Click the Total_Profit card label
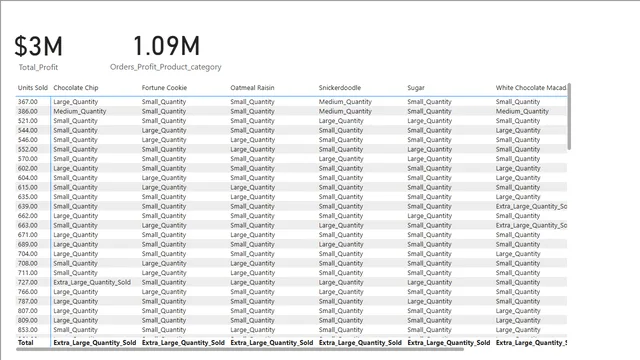Image resolution: width=640 pixels, height=360 pixels. (38, 67)
